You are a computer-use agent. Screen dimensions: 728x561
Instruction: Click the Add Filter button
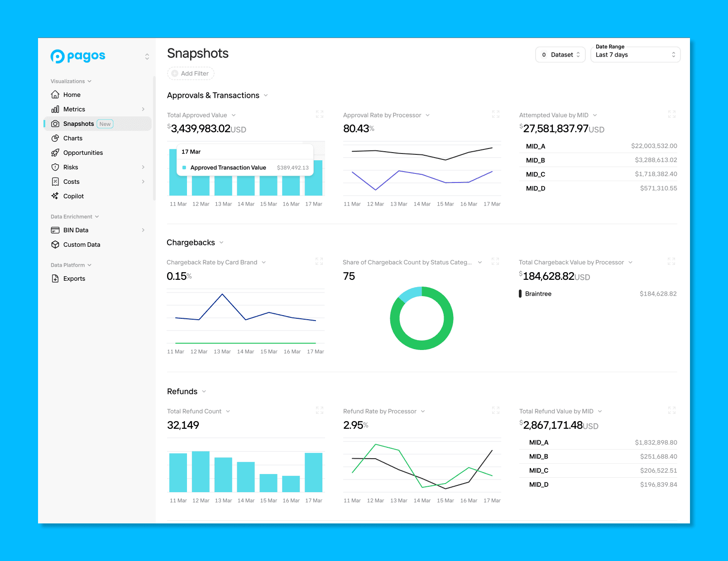click(x=191, y=73)
